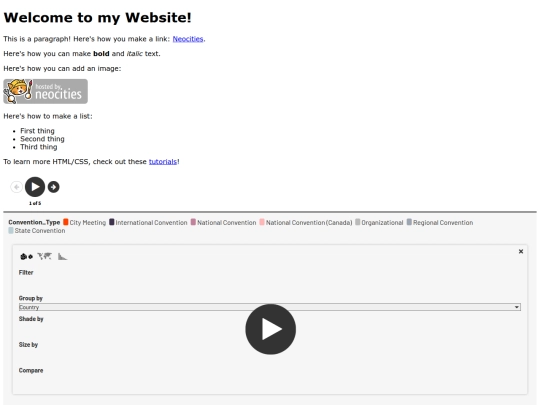Click State Convention light blue swatch

11,230
